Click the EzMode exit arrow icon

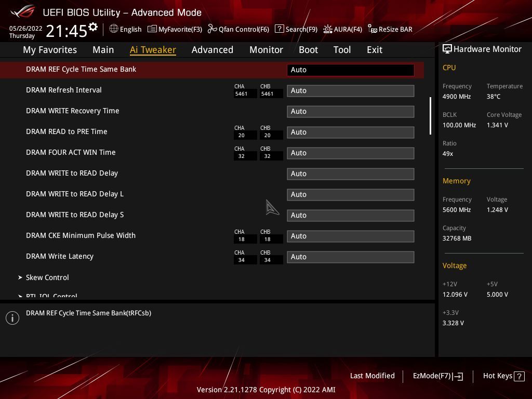point(458,376)
